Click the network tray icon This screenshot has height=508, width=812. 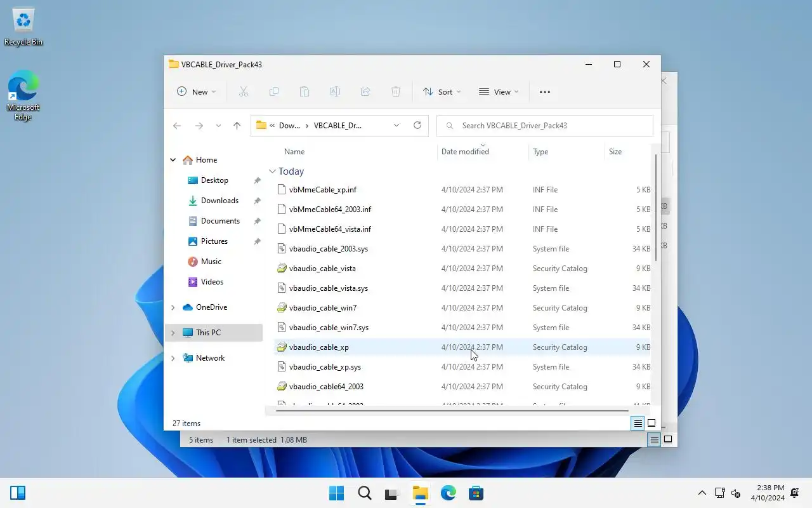[719, 493]
